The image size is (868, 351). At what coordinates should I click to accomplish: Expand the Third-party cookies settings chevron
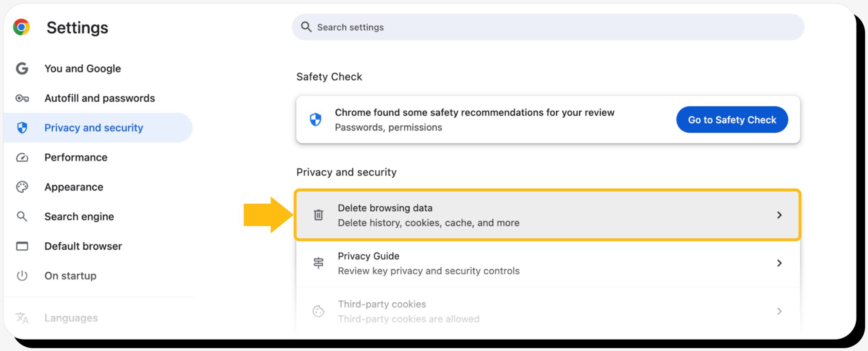click(779, 311)
